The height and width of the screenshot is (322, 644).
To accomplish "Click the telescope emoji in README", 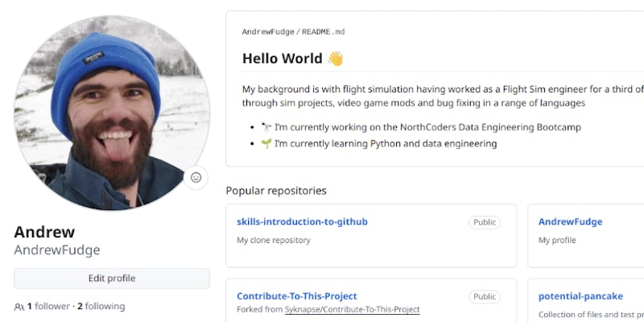I will [266, 127].
